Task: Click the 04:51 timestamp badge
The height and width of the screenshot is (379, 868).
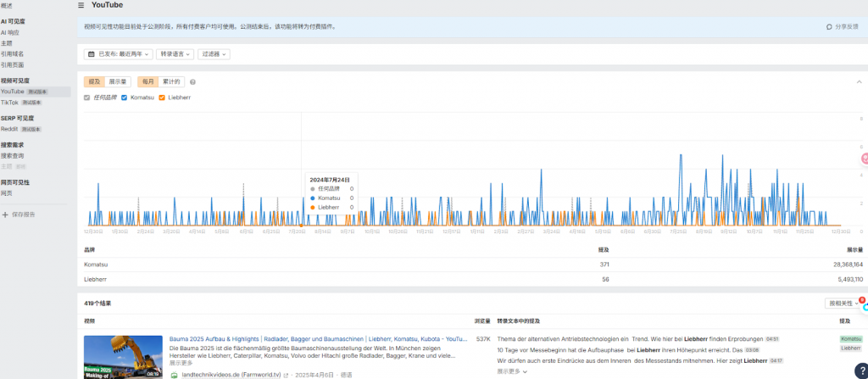Action: 771,339
